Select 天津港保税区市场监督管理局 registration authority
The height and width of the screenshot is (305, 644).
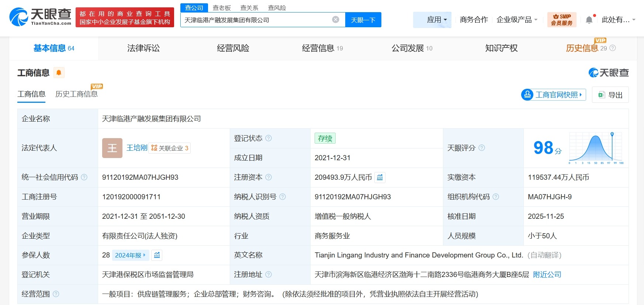pyautogui.click(x=148, y=274)
